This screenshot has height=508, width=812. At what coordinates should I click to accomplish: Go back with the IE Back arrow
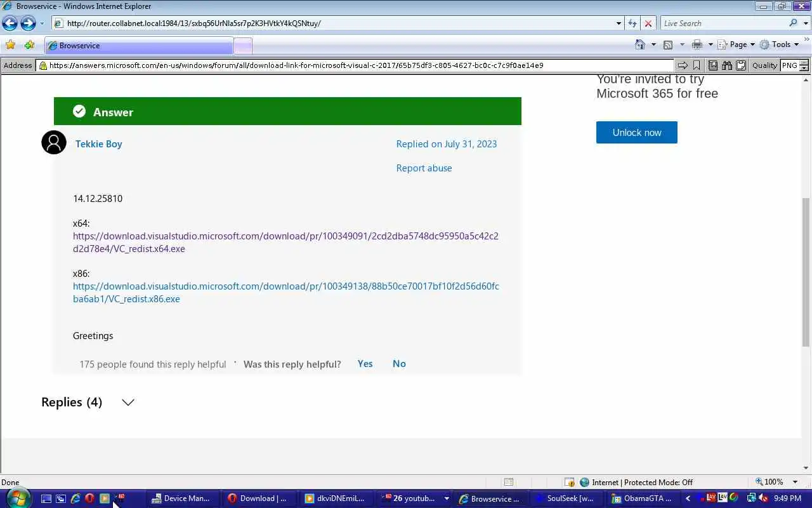point(10,23)
